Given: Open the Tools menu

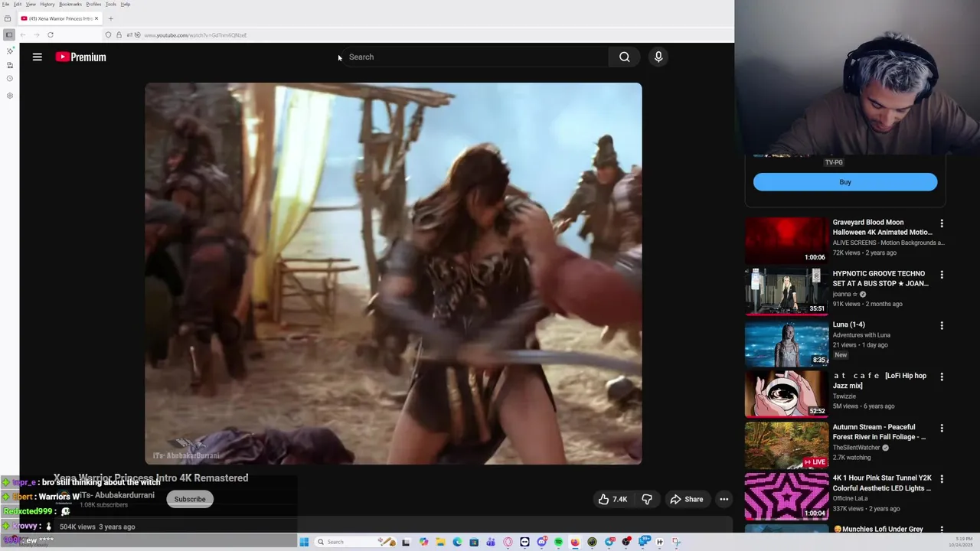Looking at the screenshot, I should tap(111, 4).
